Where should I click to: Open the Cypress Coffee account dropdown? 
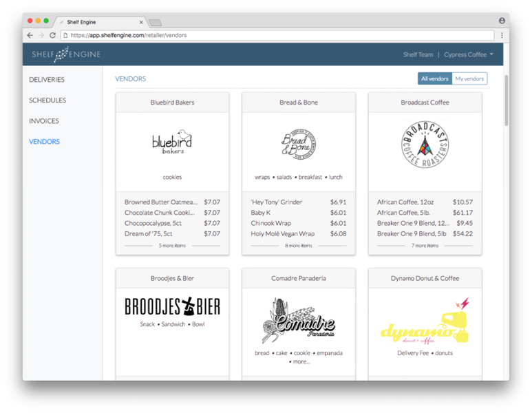pos(469,54)
